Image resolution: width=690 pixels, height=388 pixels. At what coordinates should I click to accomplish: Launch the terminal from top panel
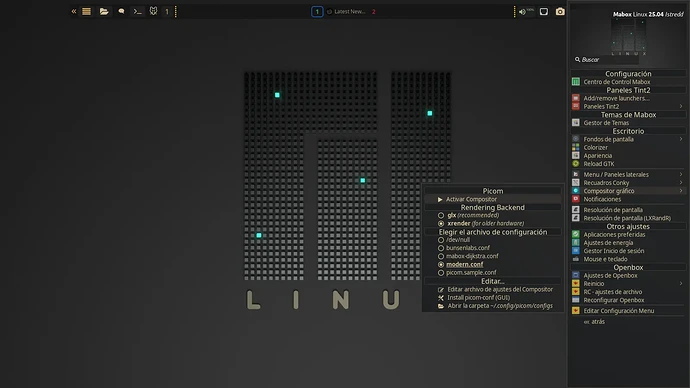point(138,11)
